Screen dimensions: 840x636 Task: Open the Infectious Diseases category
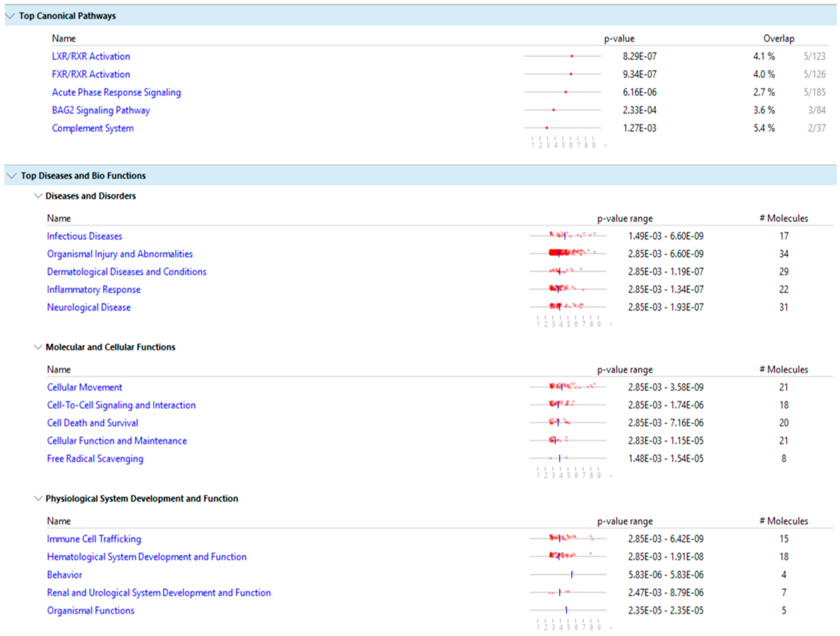coord(84,236)
